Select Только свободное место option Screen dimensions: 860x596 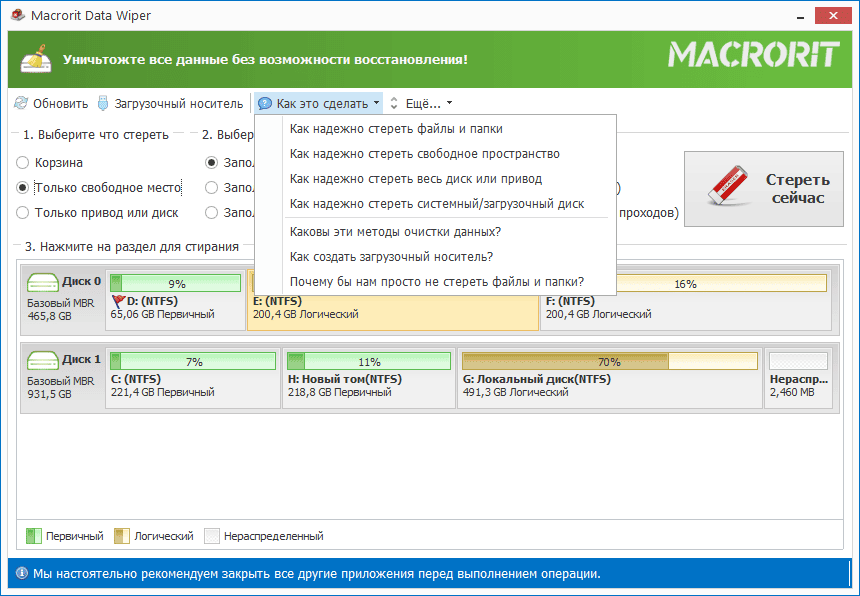22,187
